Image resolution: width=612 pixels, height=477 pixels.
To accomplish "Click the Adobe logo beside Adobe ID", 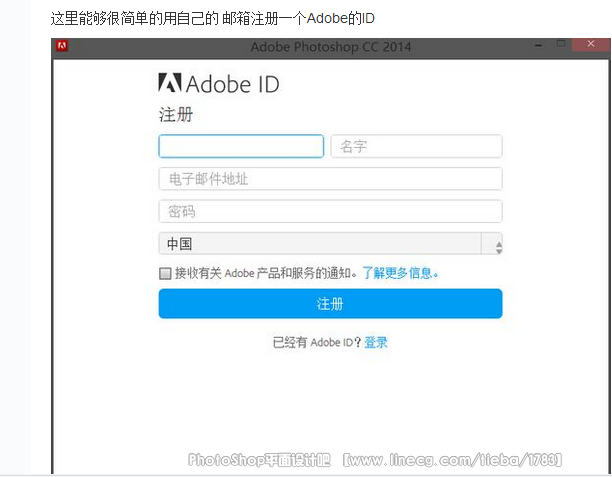I will pos(170,83).
